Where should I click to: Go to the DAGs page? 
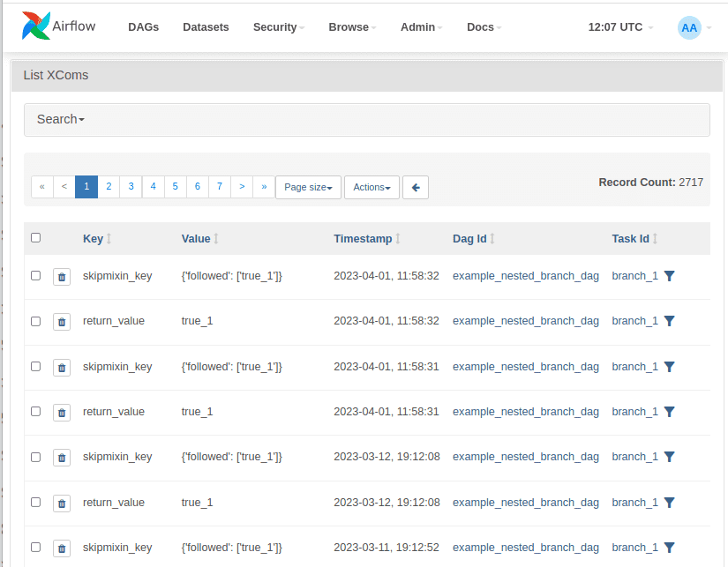click(x=144, y=27)
